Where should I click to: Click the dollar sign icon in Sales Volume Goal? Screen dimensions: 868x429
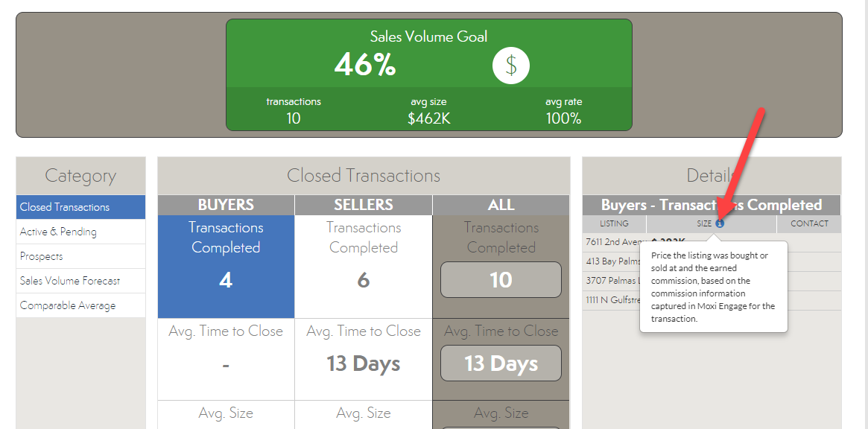click(x=510, y=66)
